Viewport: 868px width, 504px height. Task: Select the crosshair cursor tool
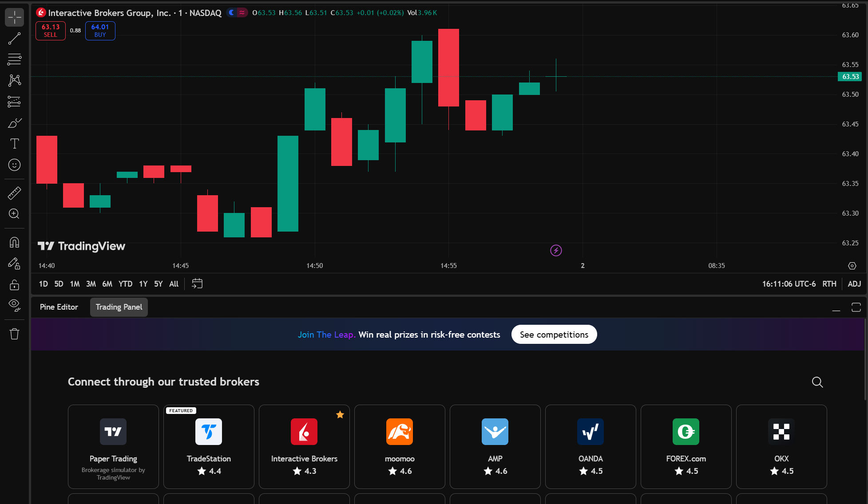pos(14,17)
